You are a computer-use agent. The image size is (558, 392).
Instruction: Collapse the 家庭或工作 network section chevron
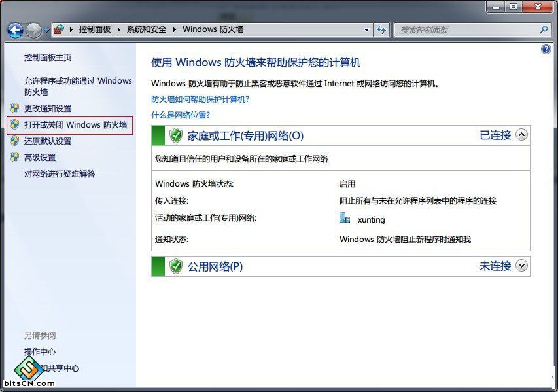coord(522,135)
